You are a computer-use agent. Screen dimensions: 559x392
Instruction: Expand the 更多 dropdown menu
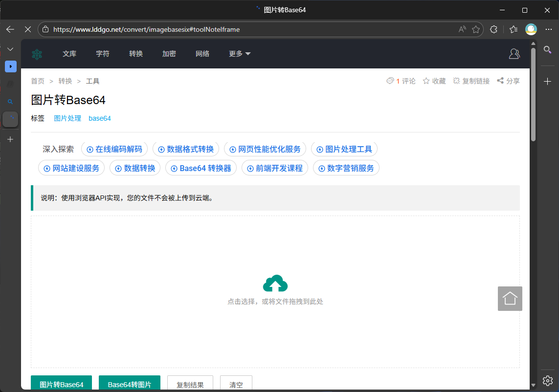240,54
